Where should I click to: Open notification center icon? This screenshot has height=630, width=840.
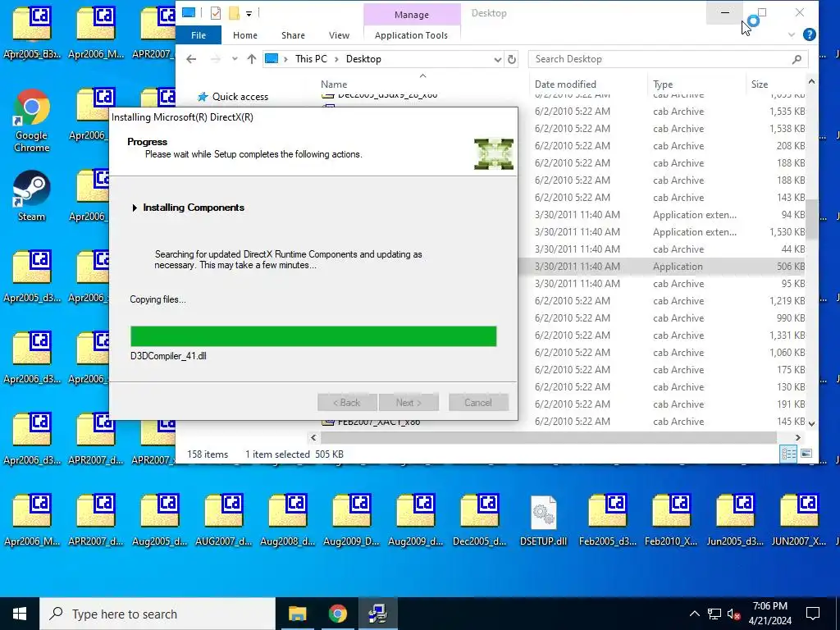pos(813,614)
